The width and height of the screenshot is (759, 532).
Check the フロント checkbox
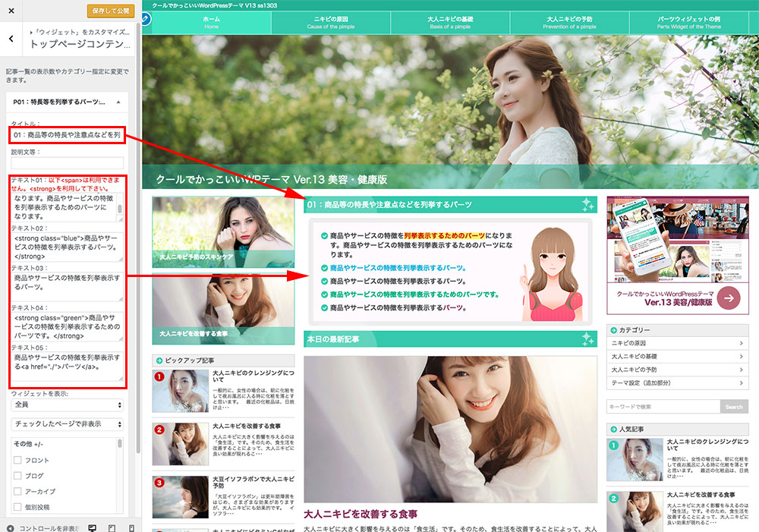17,461
